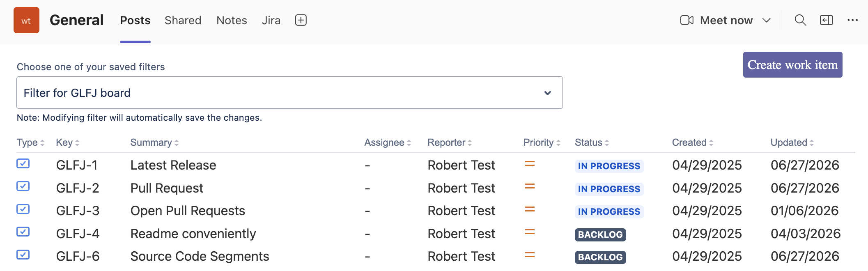Click the priority icon for GLFJ-4
This screenshot has height=271, width=868.
coord(530,232)
